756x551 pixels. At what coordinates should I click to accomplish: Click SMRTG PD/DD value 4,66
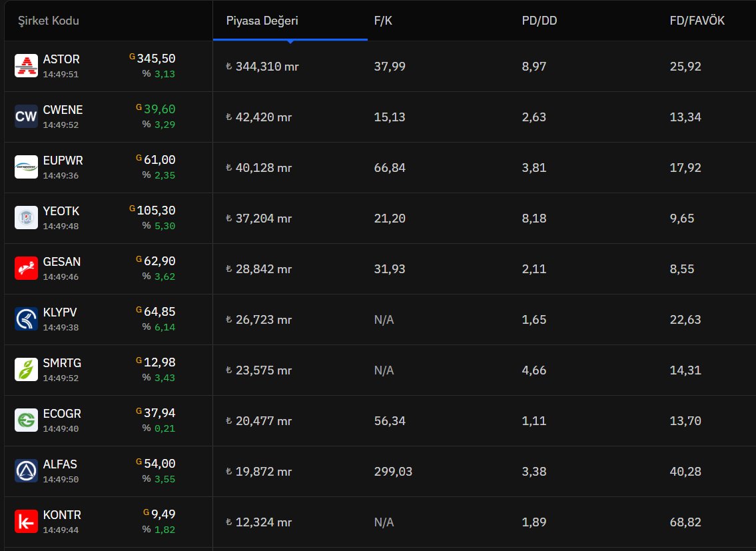[534, 370]
